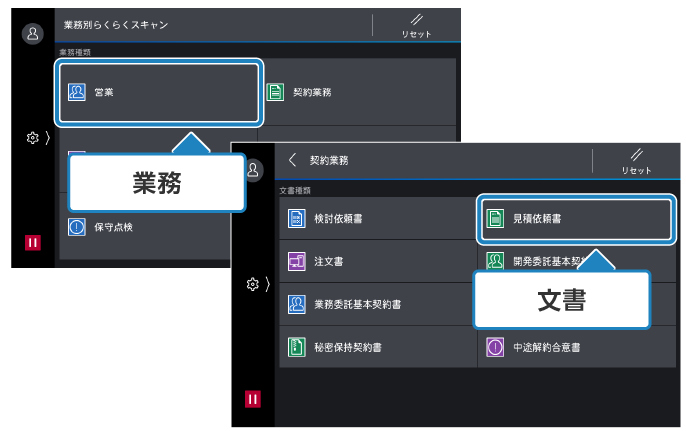This screenshot has height=431, width=686.
Task: Select 業務委託基本契約書 document type
Action: pos(378,304)
